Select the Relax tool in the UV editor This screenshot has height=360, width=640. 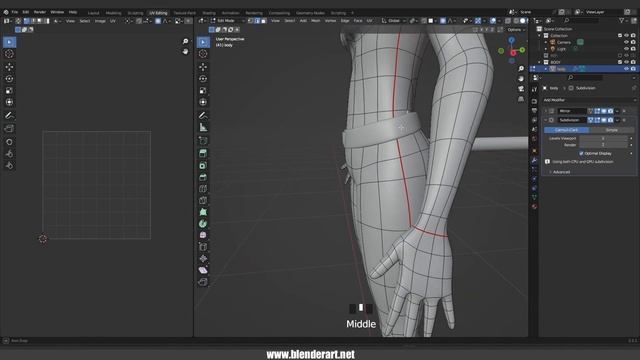[9, 153]
